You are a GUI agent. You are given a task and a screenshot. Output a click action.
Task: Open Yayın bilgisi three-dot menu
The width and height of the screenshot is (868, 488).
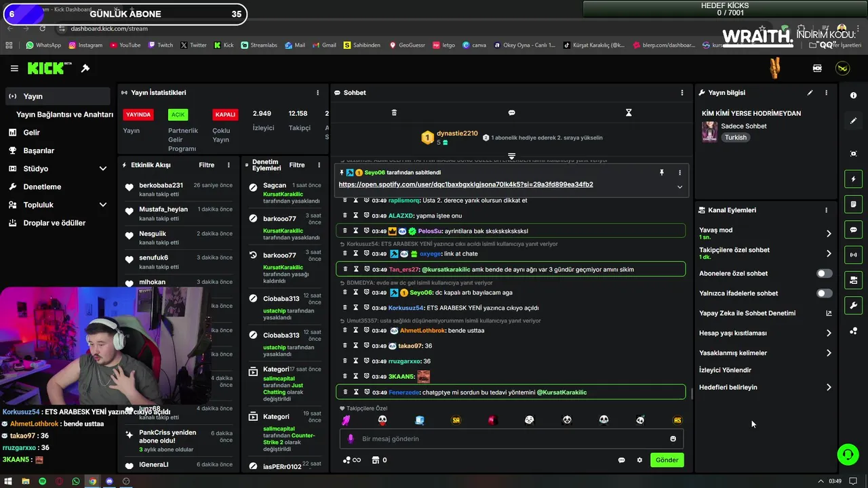[826, 93]
